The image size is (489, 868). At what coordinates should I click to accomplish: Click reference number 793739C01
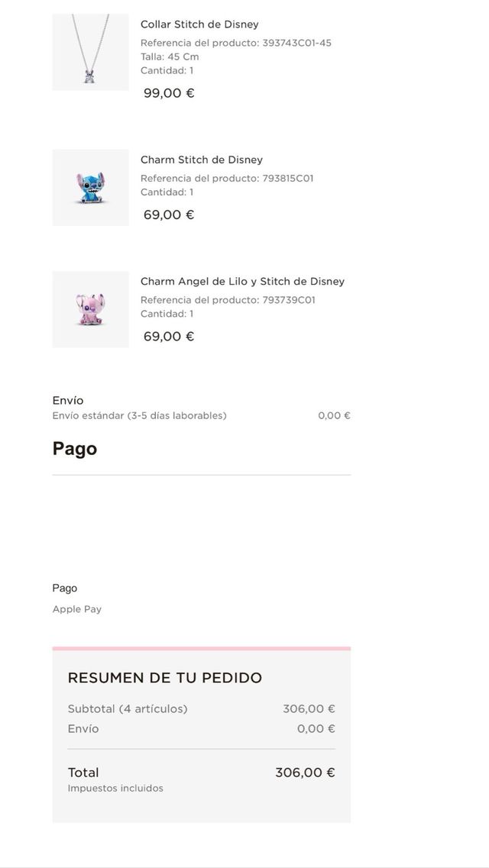tap(288, 300)
